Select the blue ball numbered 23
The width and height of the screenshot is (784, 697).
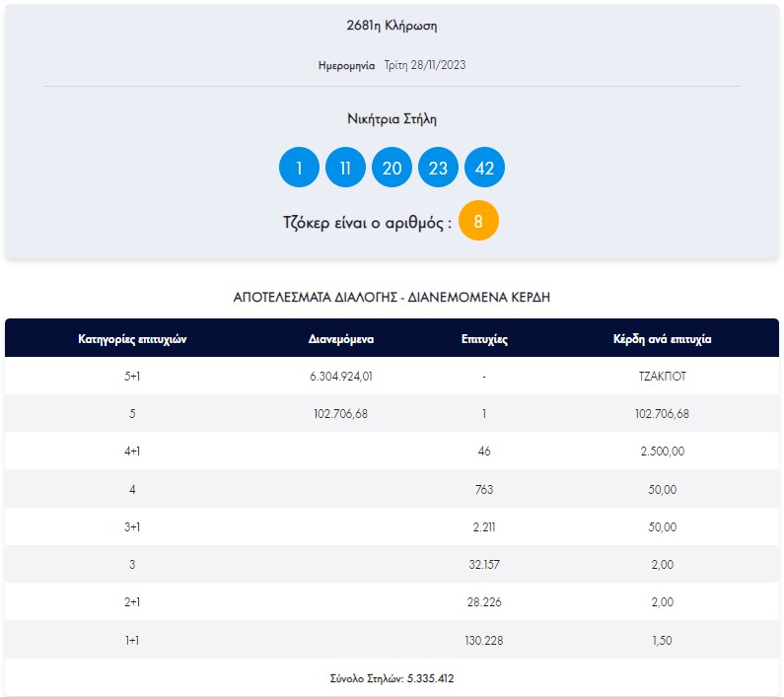(x=438, y=168)
